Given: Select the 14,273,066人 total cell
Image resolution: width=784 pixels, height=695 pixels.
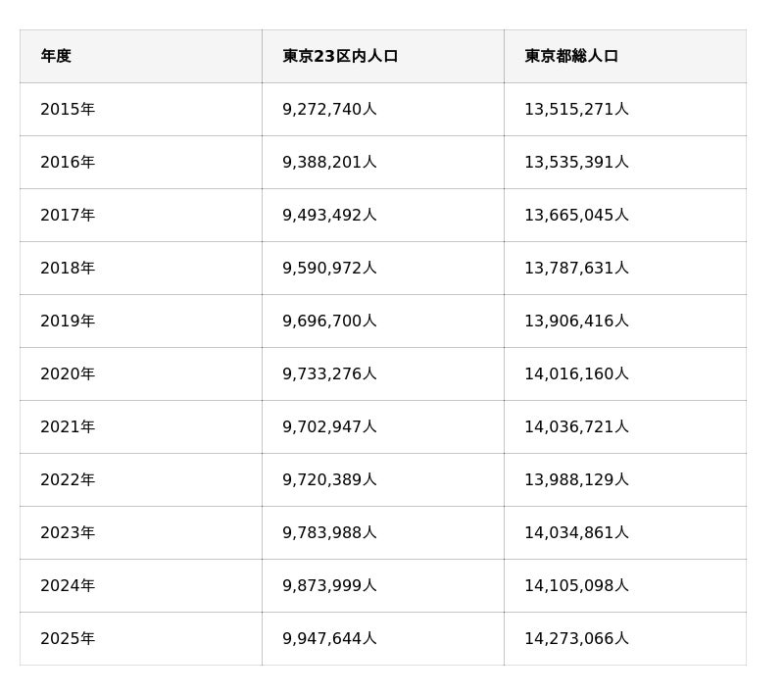Looking at the screenshot, I should (x=576, y=639).
